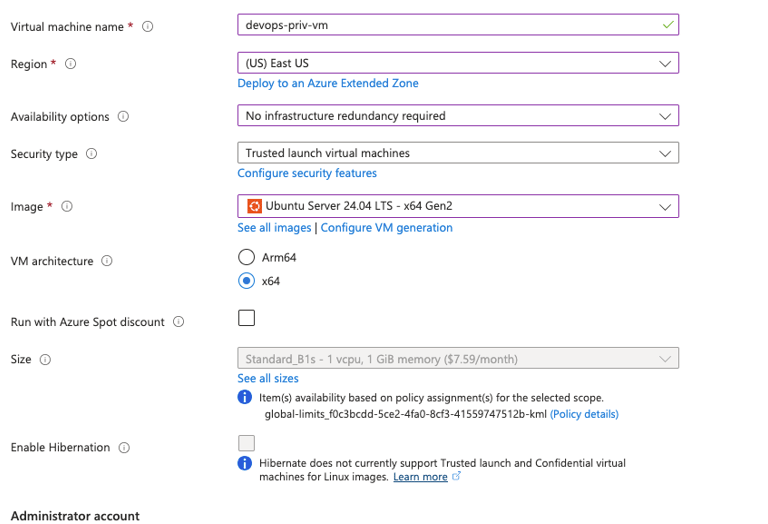Image resolution: width=768 pixels, height=524 pixels.
Task: Click info icon beside Enable Hibernation
Action: click(x=124, y=448)
